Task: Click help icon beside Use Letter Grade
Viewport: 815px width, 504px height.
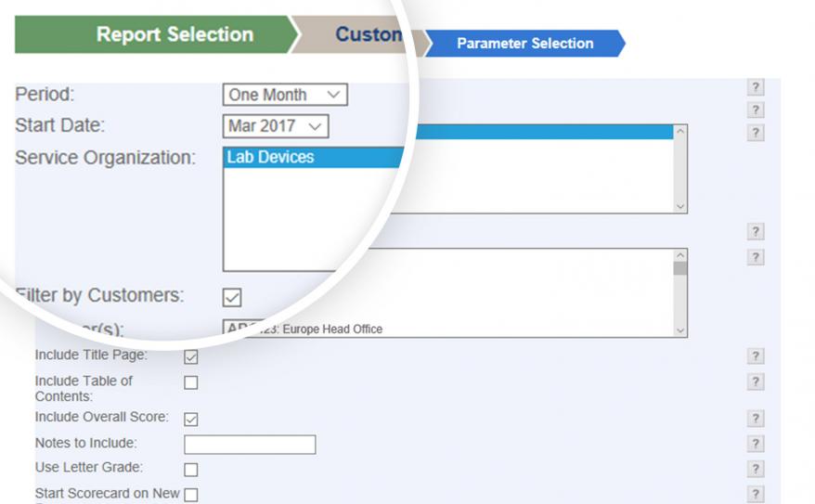Action: coord(756,469)
